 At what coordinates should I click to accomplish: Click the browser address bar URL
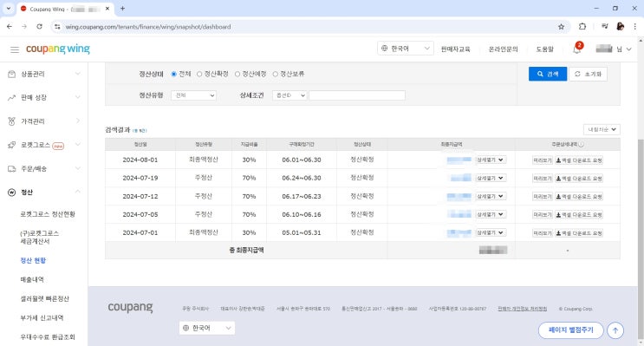148,27
